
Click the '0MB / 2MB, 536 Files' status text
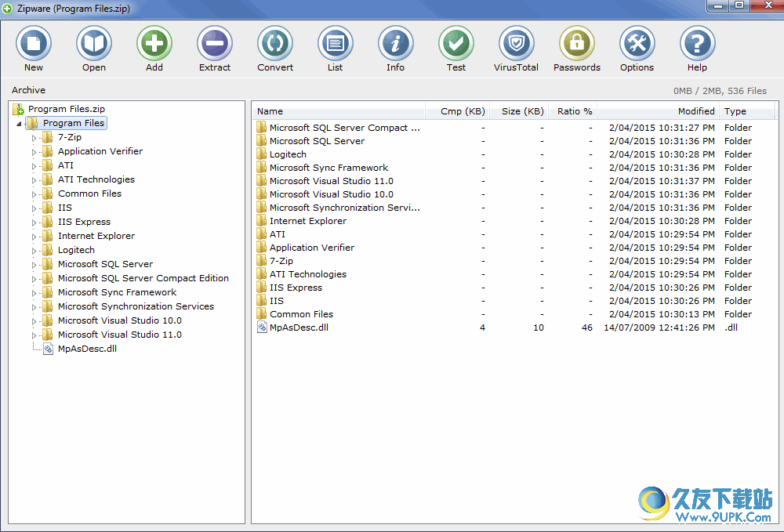click(720, 91)
